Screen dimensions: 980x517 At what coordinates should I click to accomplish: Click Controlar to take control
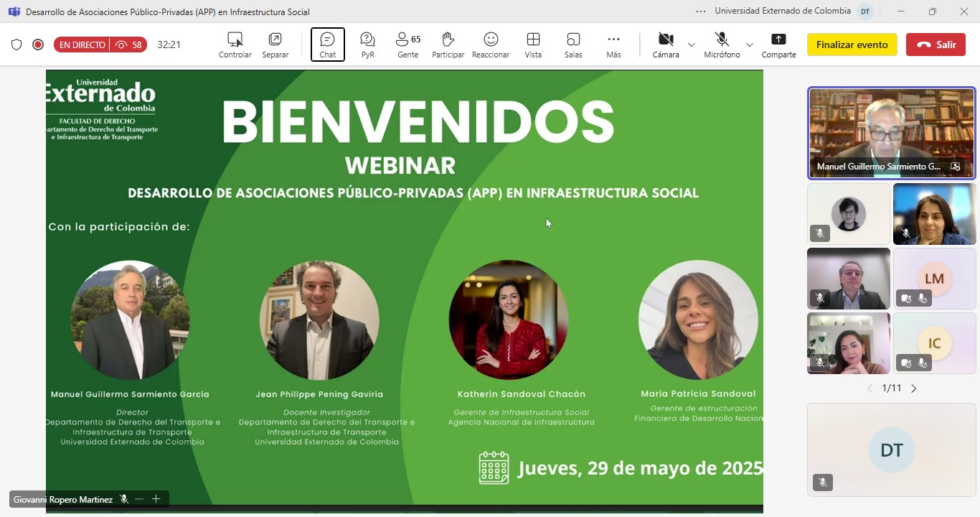pos(235,45)
